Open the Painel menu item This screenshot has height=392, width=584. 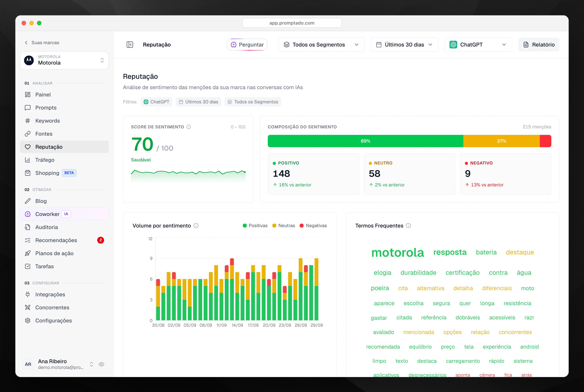click(64, 95)
